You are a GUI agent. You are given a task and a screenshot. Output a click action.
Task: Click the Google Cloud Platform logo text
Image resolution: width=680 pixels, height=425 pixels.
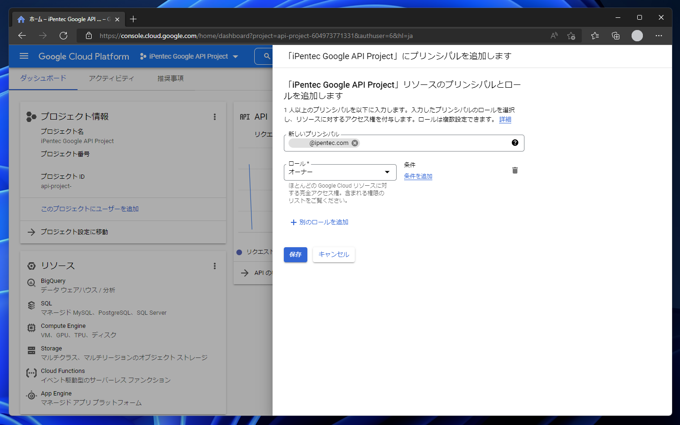point(84,56)
